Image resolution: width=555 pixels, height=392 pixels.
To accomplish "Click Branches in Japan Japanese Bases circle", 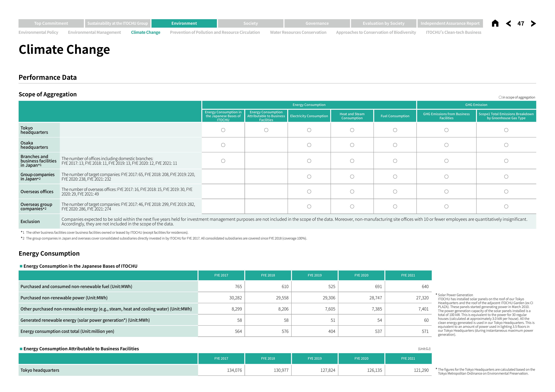I will point(223,161).
